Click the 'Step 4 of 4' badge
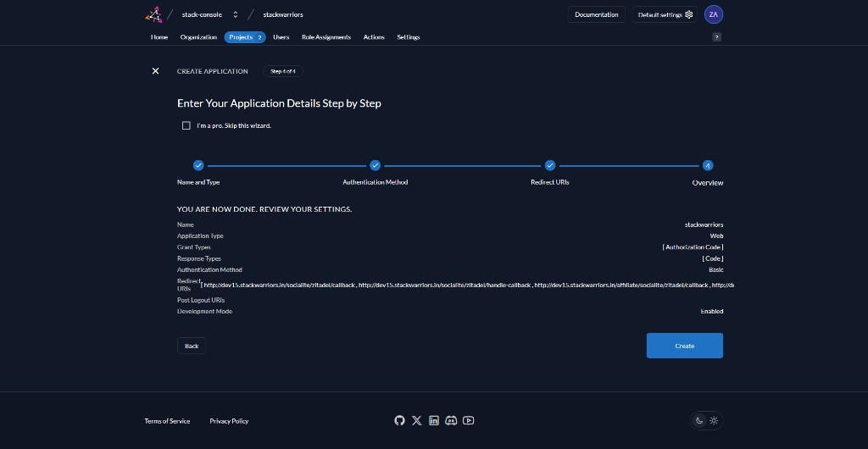This screenshot has width=868, height=449. [x=283, y=71]
